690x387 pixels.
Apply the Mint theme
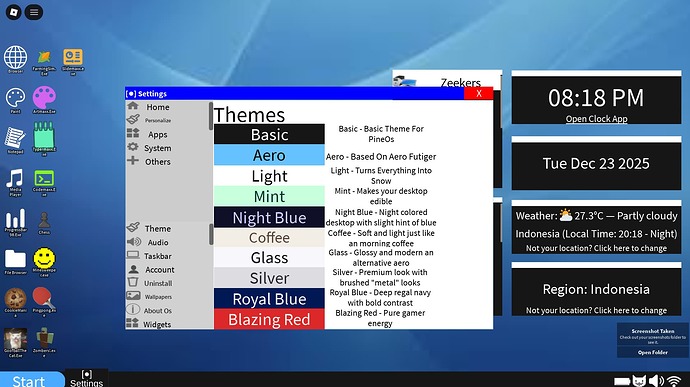tap(269, 196)
